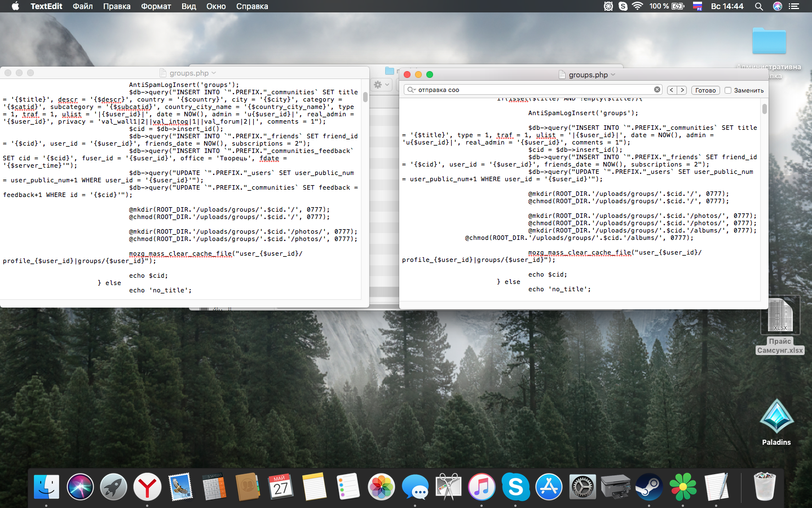
Task: Enable the Заменить checkbox
Action: point(728,90)
